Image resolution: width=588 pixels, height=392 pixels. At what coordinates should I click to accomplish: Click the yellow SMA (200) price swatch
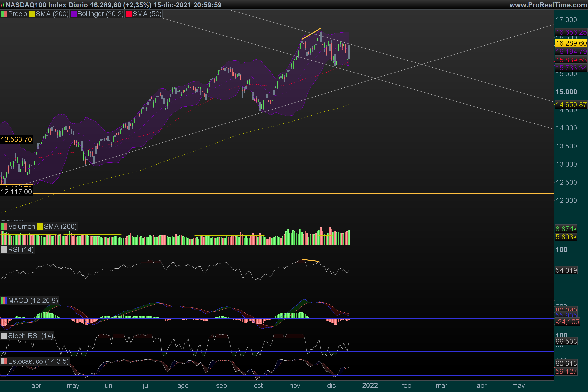(32, 14)
